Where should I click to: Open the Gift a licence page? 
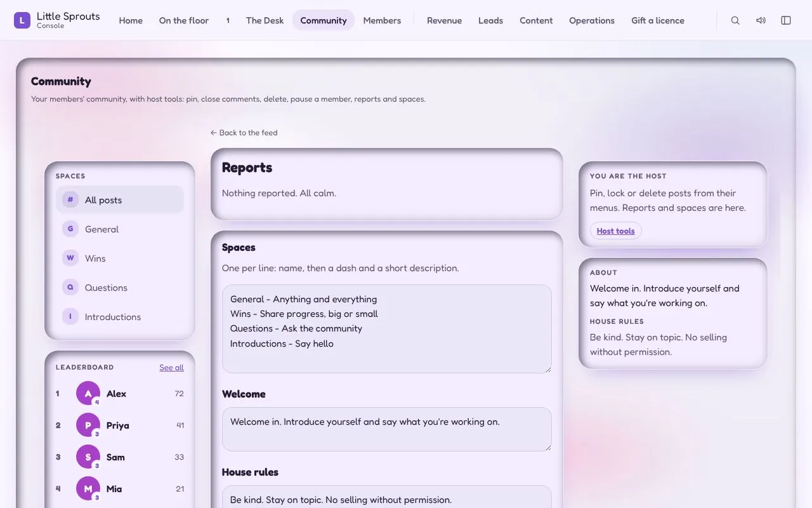pos(658,20)
